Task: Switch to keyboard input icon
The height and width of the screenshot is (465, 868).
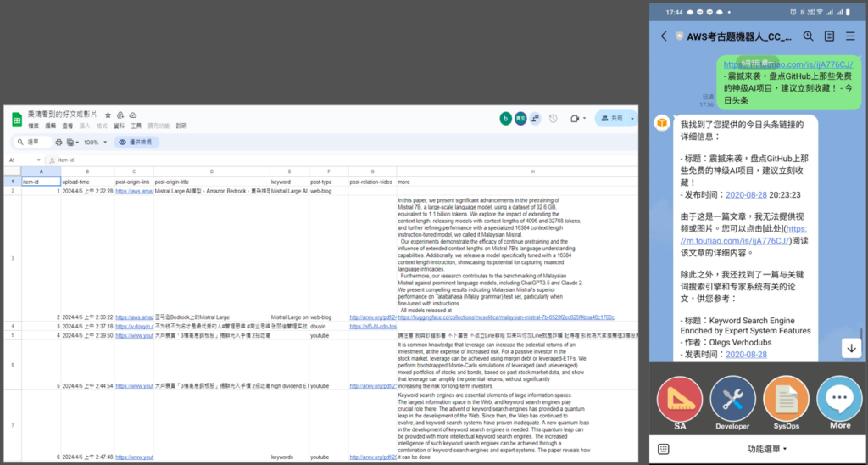Action: 664,449
